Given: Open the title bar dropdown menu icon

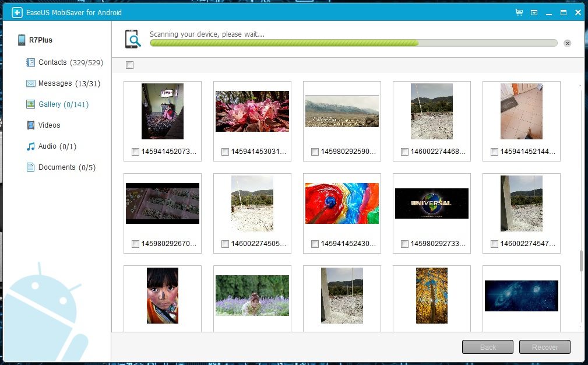Looking at the screenshot, I should tap(534, 12).
